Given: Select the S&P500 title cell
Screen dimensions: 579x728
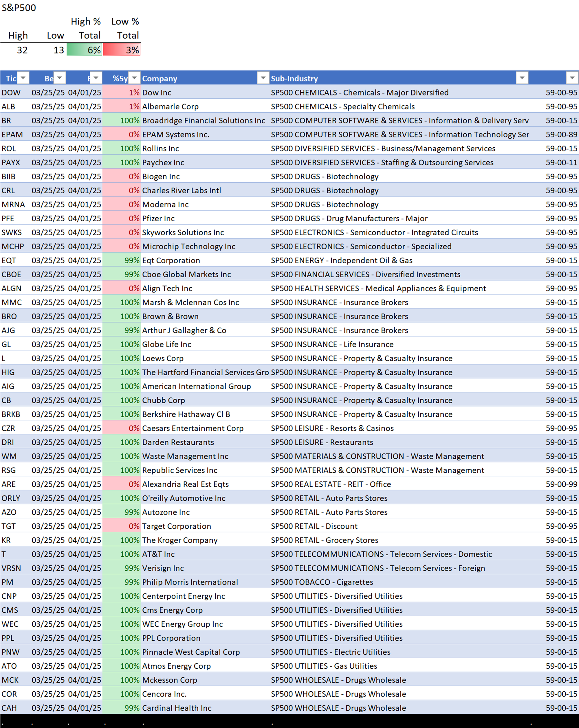Looking at the screenshot, I should pyautogui.click(x=19, y=8).
